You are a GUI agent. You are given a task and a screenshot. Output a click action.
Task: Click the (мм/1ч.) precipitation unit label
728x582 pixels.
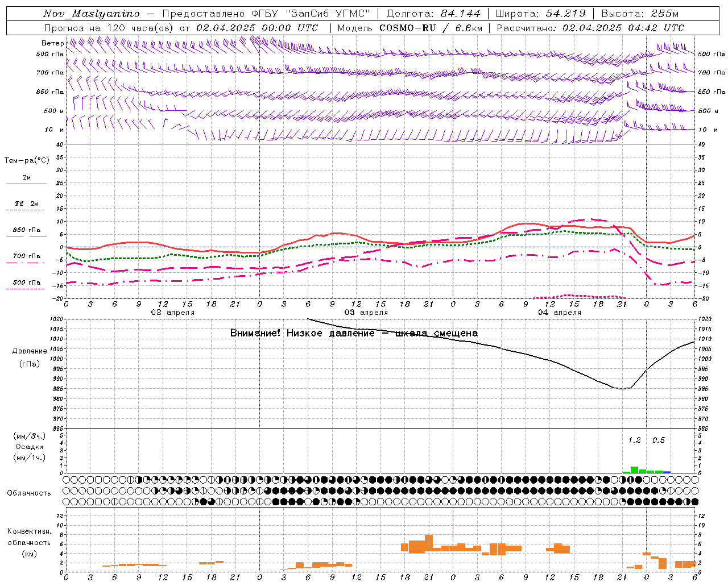[x=30, y=458]
